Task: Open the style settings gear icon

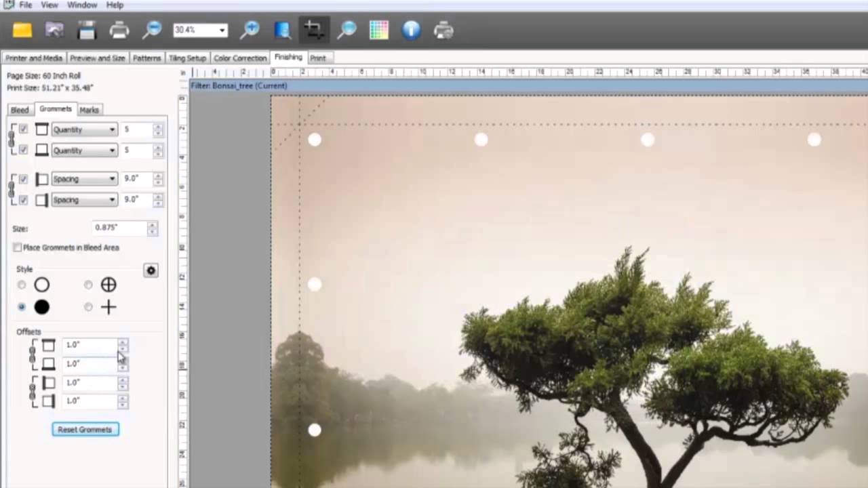Action: coord(151,270)
